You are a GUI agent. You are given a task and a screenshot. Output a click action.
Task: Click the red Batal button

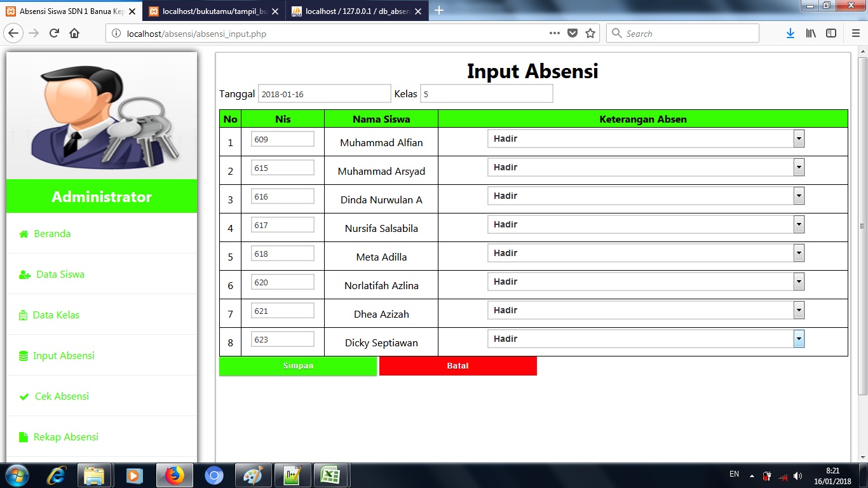tap(458, 366)
